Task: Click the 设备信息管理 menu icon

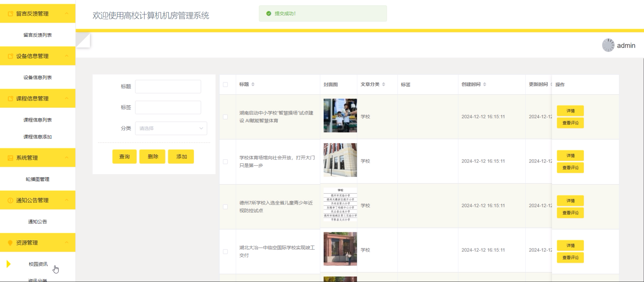Action: click(x=10, y=56)
